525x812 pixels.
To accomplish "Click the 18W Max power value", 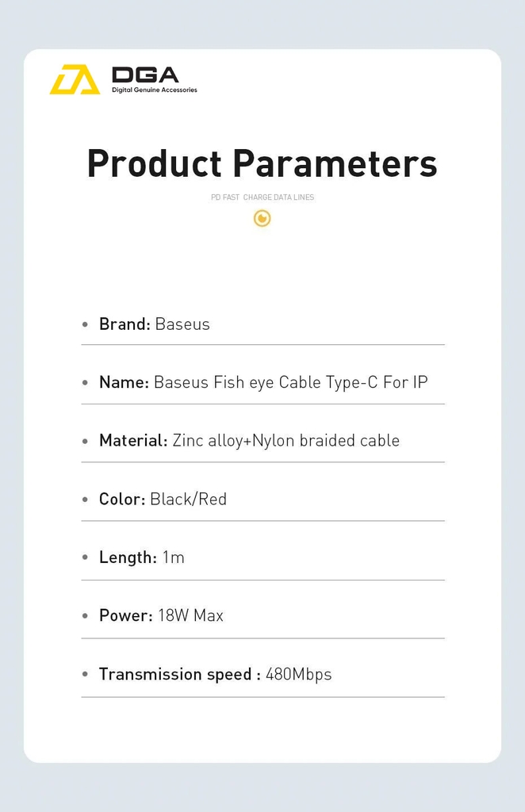I will [190, 616].
